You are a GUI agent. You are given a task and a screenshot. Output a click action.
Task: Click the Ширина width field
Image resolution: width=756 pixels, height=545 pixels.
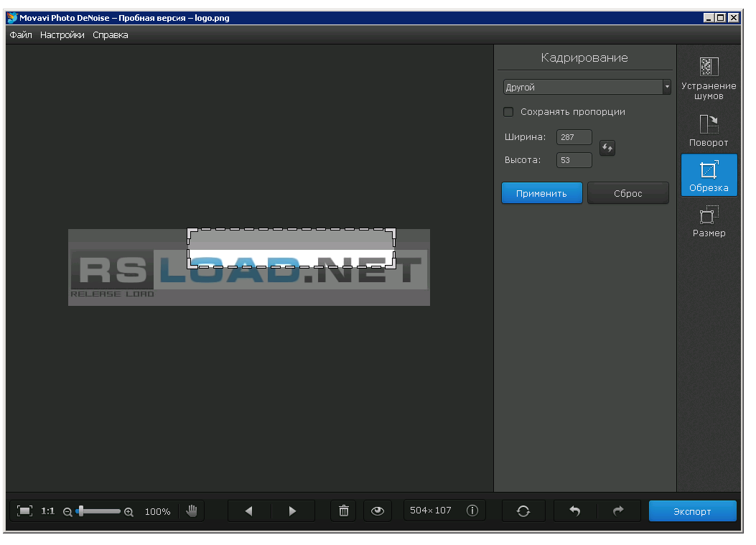coord(574,137)
